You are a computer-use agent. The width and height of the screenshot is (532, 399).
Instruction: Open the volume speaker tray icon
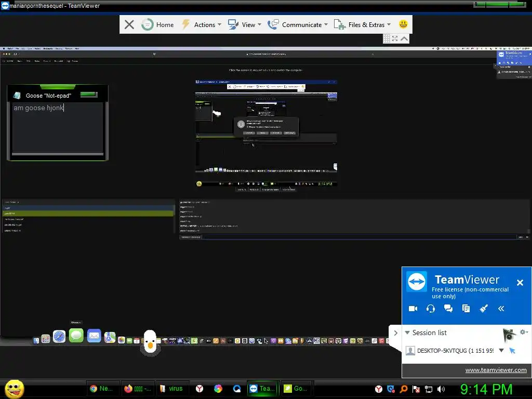[x=441, y=389]
